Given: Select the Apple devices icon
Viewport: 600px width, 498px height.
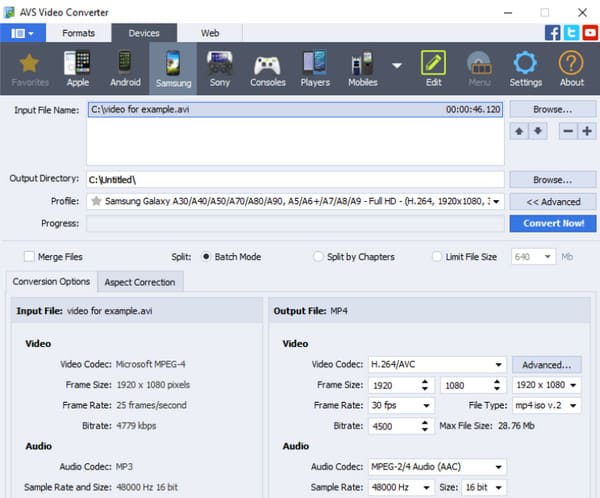Looking at the screenshot, I should pyautogui.click(x=77, y=68).
